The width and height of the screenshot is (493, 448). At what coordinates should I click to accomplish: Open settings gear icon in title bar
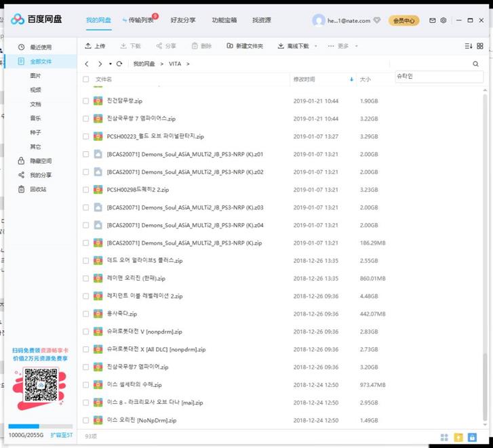coord(443,20)
